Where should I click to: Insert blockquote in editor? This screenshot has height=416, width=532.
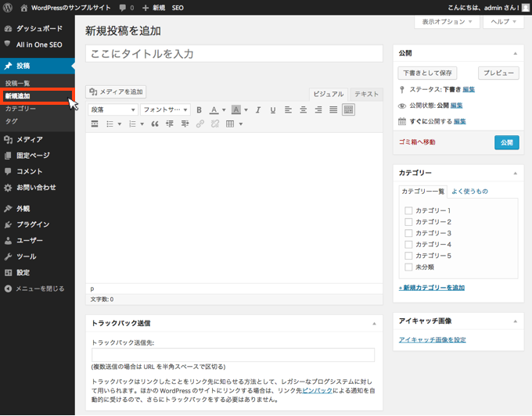pyautogui.click(x=155, y=124)
